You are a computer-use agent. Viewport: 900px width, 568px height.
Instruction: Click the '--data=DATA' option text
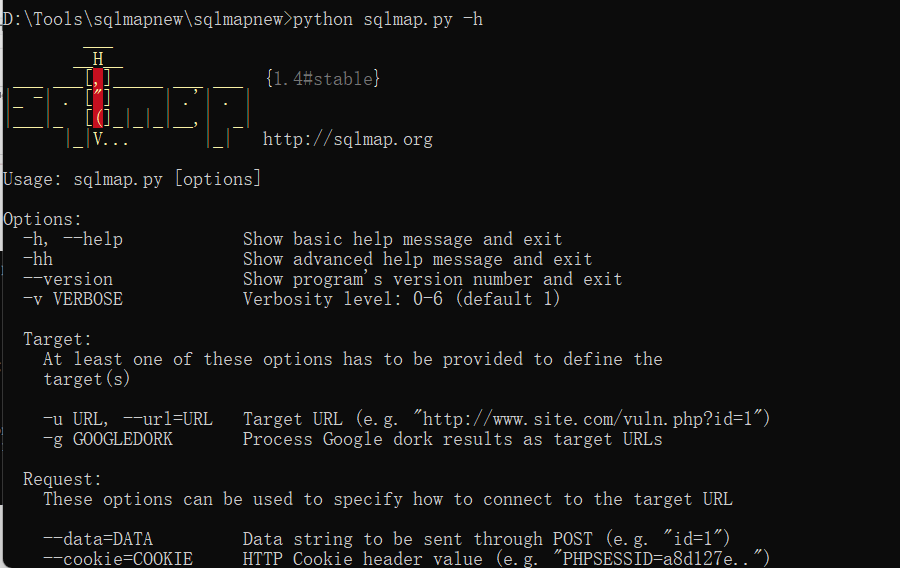pos(98,539)
